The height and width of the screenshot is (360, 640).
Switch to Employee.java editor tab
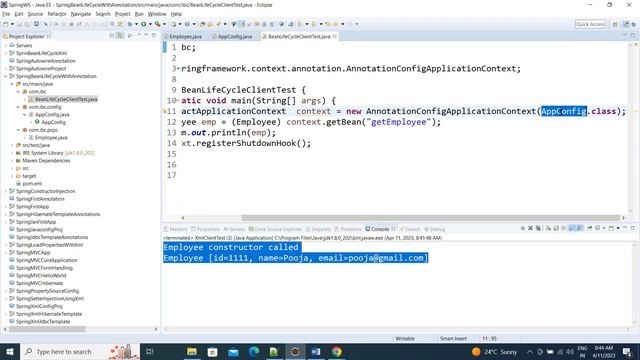[x=182, y=36]
